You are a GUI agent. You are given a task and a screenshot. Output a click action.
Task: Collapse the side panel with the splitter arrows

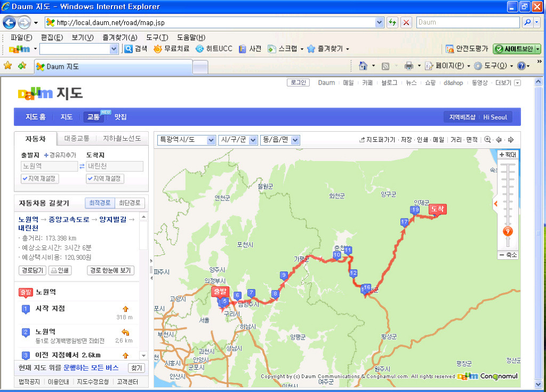tap(151, 269)
